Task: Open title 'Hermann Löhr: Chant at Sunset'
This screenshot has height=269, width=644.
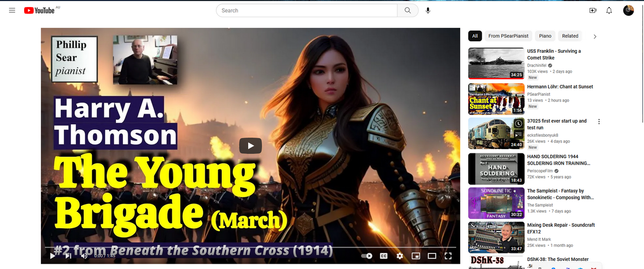Action: coord(560,87)
